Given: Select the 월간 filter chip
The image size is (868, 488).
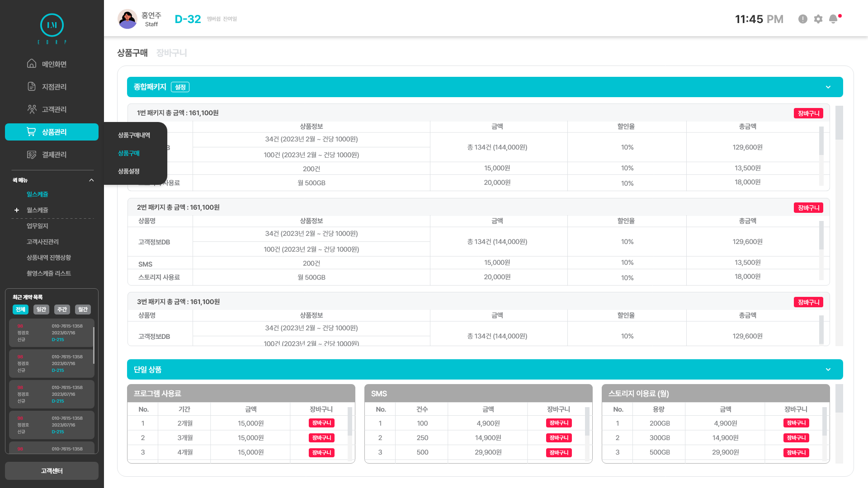Looking at the screenshot, I should coord(83,310).
